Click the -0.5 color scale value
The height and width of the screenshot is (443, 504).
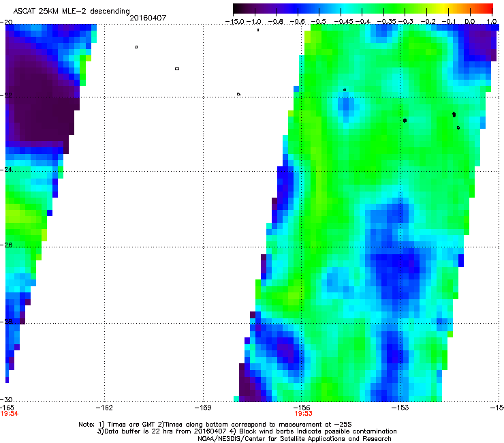tap(319, 22)
